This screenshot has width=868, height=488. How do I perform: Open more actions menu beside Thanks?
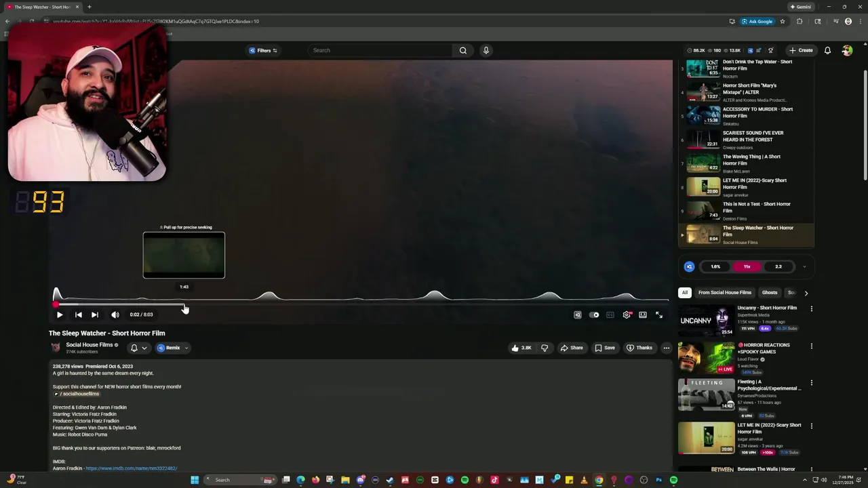667,348
